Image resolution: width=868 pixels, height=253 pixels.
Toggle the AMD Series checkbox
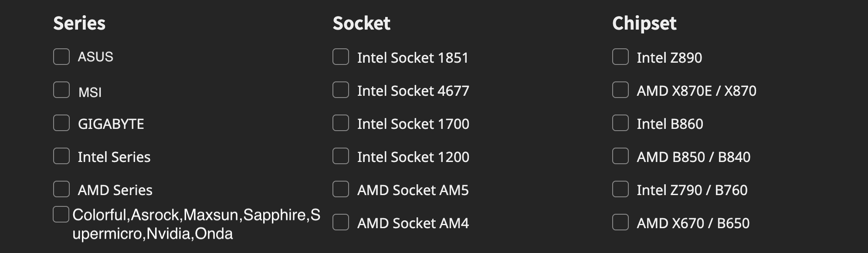pyautogui.click(x=61, y=189)
